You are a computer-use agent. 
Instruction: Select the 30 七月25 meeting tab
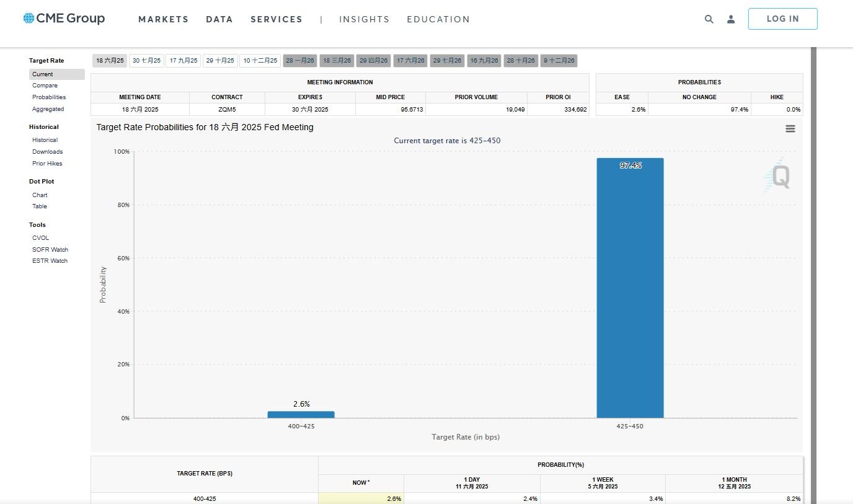tap(146, 61)
